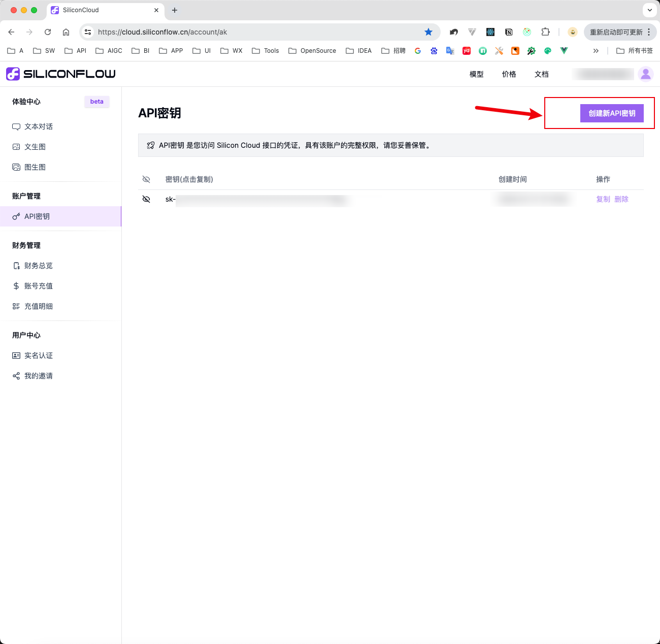Click 删除 to remove the API key
Image resolution: width=660 pixels, height=644 pixels.
point(621,199)
